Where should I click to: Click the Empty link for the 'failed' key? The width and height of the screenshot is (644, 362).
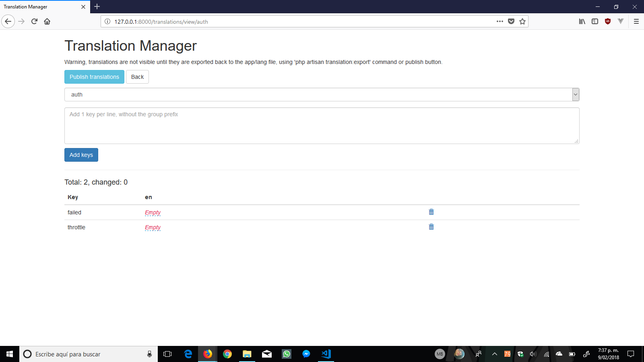[153, 212]
